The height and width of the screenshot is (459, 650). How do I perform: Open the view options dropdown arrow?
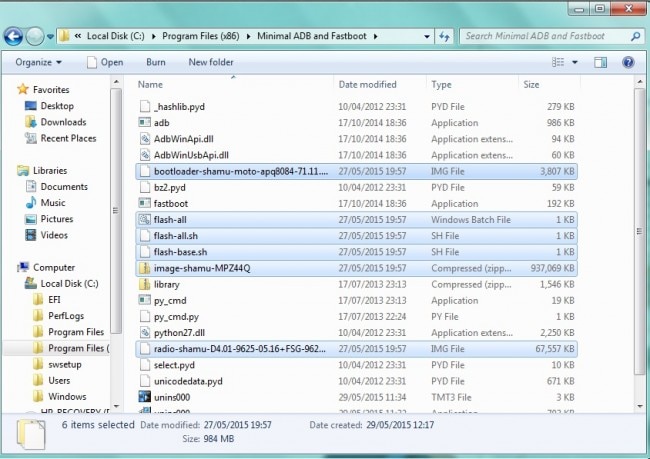tap(575, 62)
